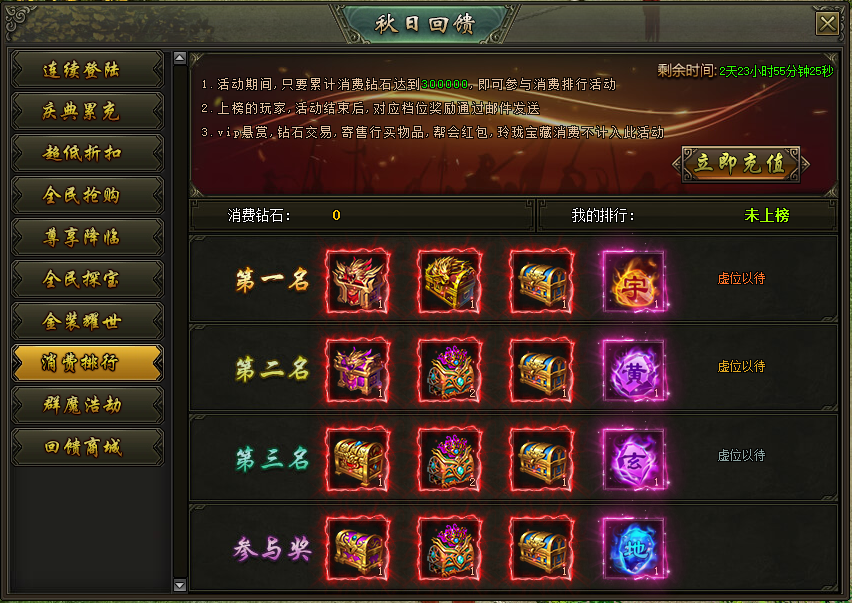The height and width of the screenshot is (603, 852).
Task: Select the 全民探宝 tab
Action: (87, 279)
